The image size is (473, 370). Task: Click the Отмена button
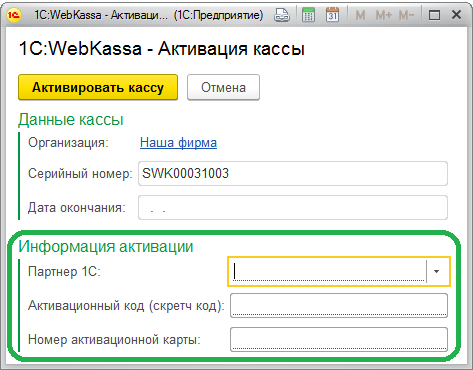(223, 87)
